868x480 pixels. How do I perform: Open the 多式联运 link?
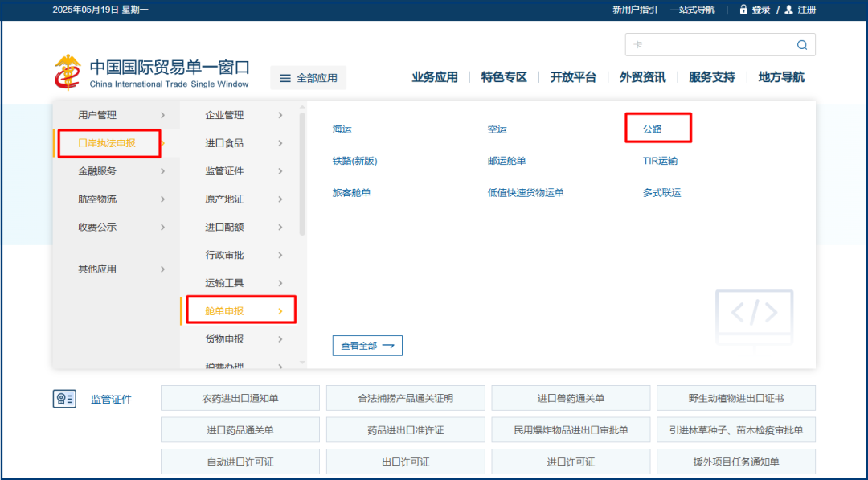pyautogui.click(x=661, y=193)
